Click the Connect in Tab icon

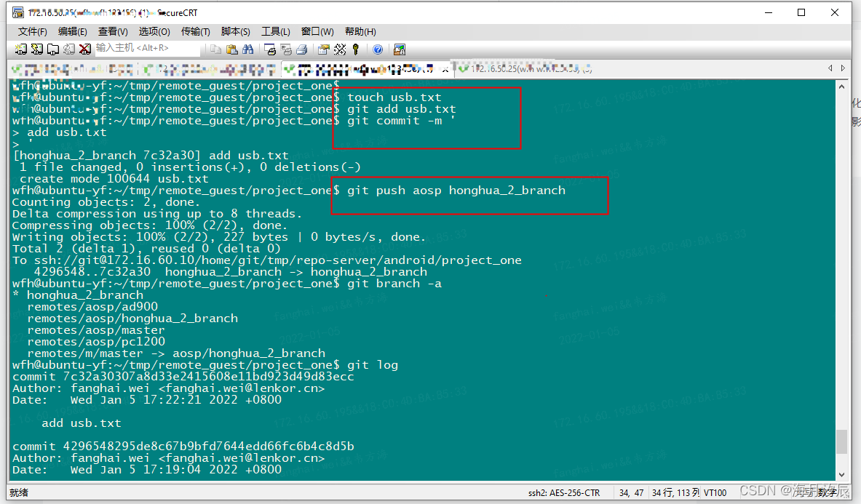point(52,49)
